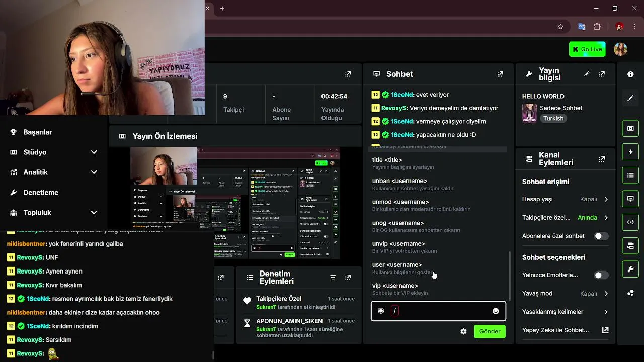Click the Turkish language tag

click(553, 119)
